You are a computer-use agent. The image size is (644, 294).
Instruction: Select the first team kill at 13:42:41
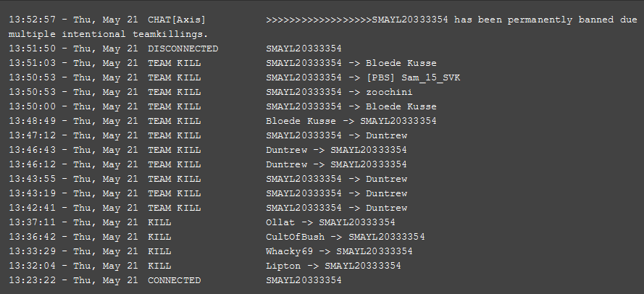tap(208, 208)
